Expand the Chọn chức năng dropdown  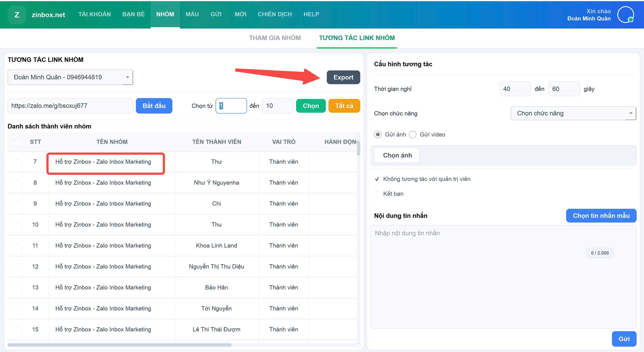[573, 113]
